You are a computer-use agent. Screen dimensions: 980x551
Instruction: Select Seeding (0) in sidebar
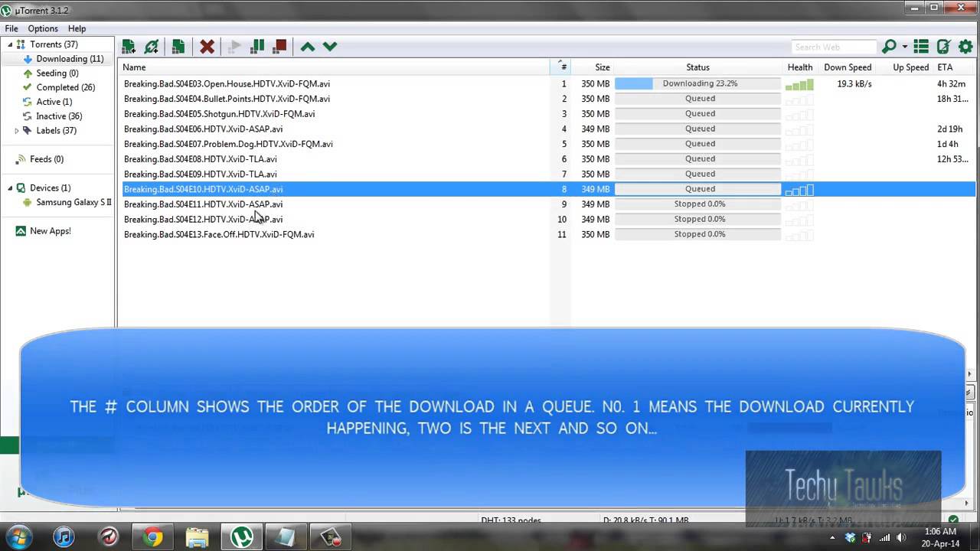point(57,73)
